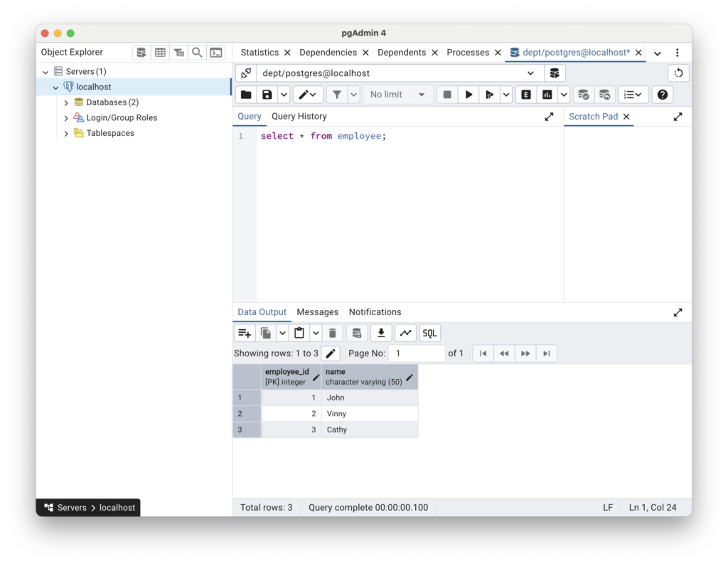The width and height of the screenshot is (728, 564).
Task: Click the Add row icon
Action: point(245,333)
